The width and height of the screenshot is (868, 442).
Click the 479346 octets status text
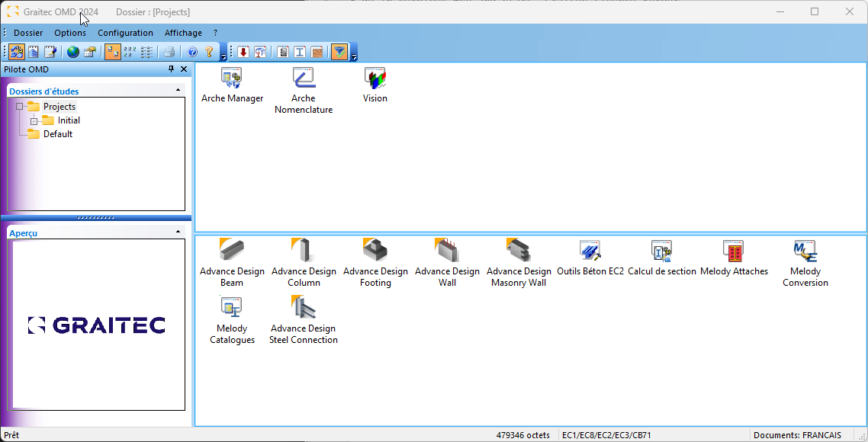pyautogui.click(x=523, y=435)
